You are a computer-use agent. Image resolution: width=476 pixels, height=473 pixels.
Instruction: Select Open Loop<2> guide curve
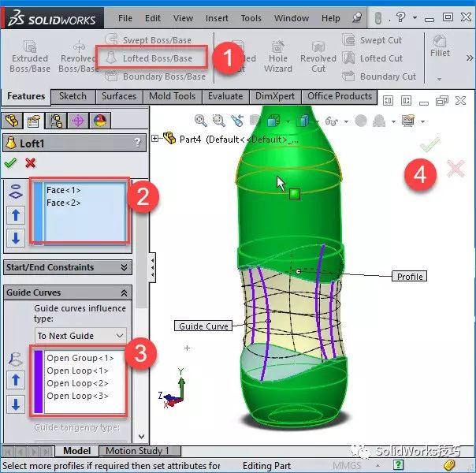pyautogui.click(x=77, y=383)
